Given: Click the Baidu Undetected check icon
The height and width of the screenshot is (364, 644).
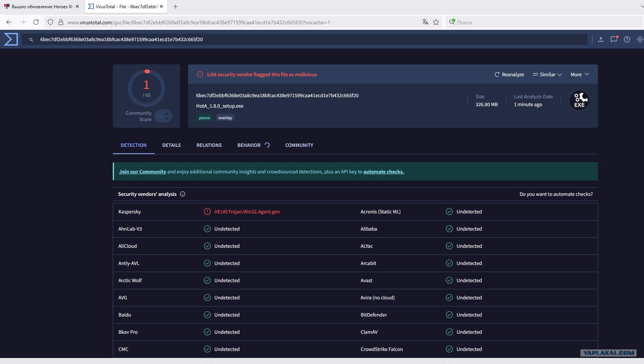Looking at the screenshot, I should tap(207, 315).
